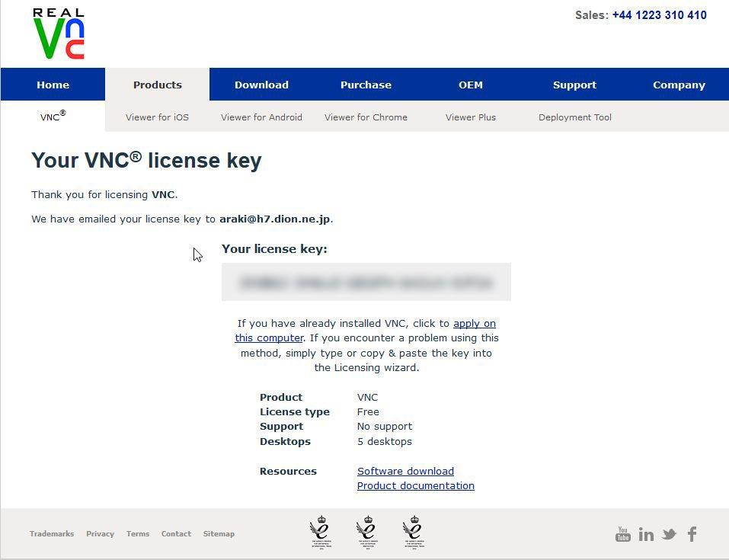
Task: Open the Download tab
Action: (x=261, y=85)
